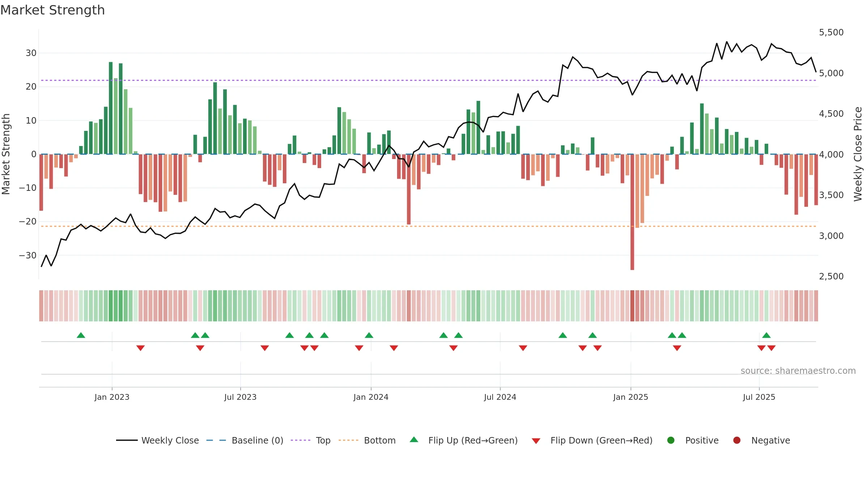Image resolution: width=868 pixels, height=488 pixels.
Task: Click the 10 tick on left axis
Action: (31, 120)
